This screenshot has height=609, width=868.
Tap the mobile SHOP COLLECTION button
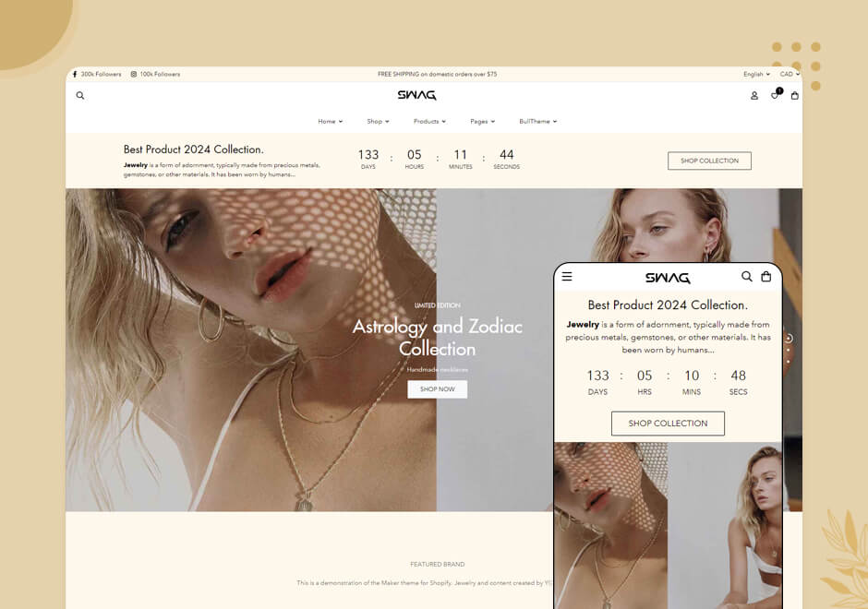tap(668, 424)
